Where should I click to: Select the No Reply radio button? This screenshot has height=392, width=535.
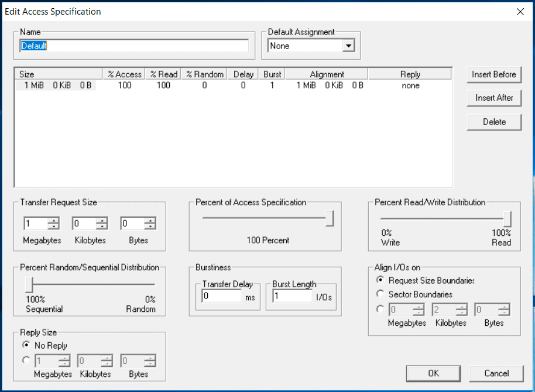(26, 345)
